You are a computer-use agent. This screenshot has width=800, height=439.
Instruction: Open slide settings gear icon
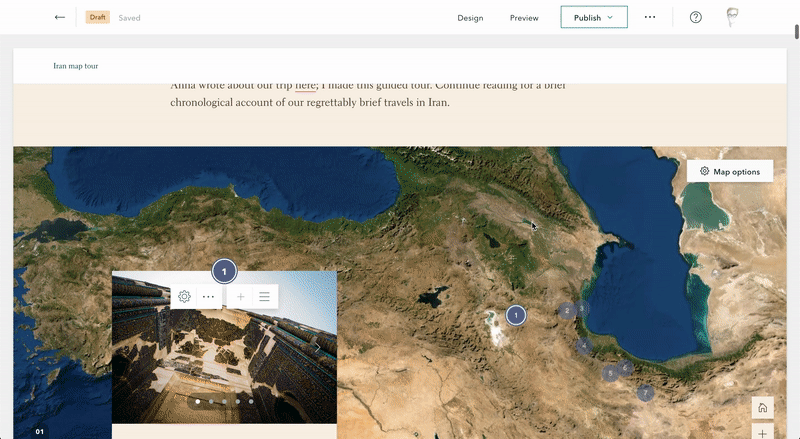coord(184,297)
